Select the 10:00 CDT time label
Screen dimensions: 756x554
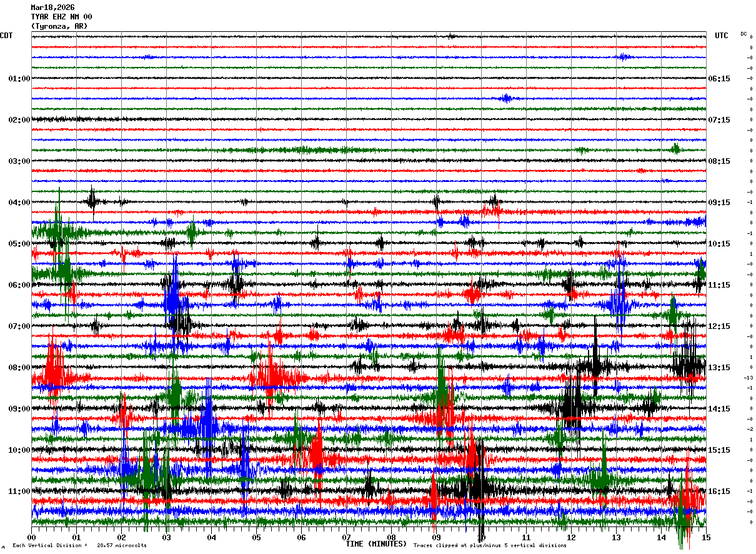click(x=19, y=450)
